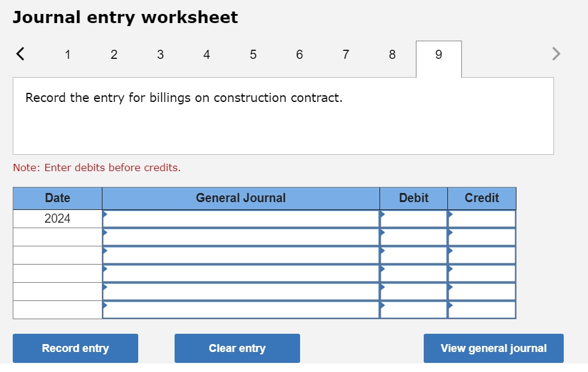The width and height of the screenshot is (588, 372).
Task: Open journal entry tab 1
Action: (67, 55)
